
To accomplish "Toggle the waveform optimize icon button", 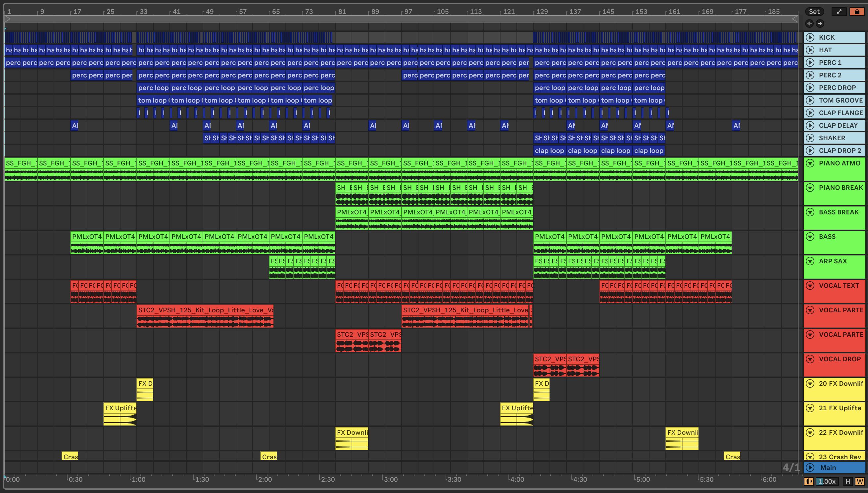I will [808, 481].
